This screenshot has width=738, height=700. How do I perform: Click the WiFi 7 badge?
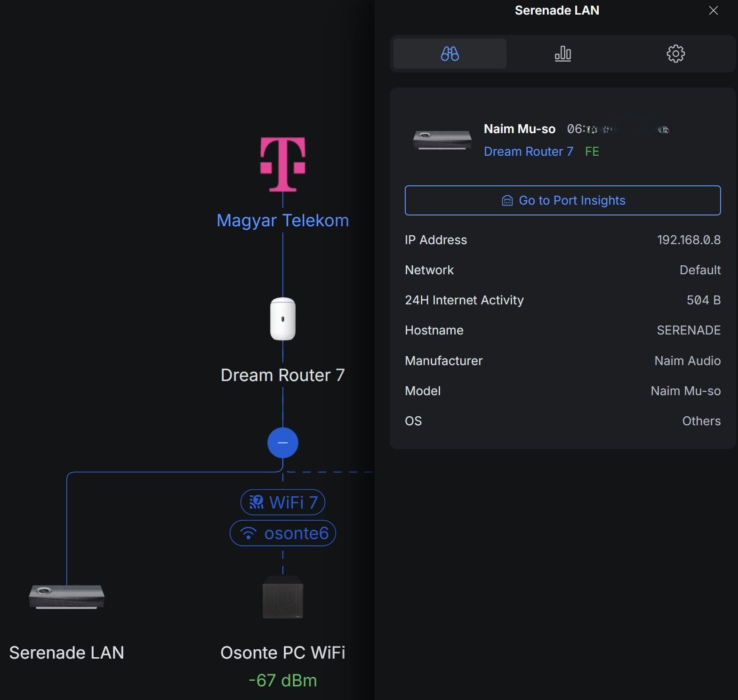(282, 502)
